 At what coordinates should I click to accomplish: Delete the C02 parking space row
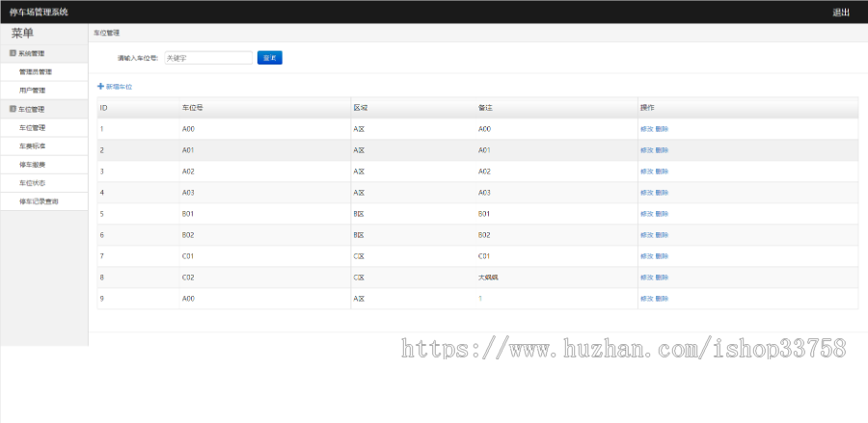pos(662,278)
